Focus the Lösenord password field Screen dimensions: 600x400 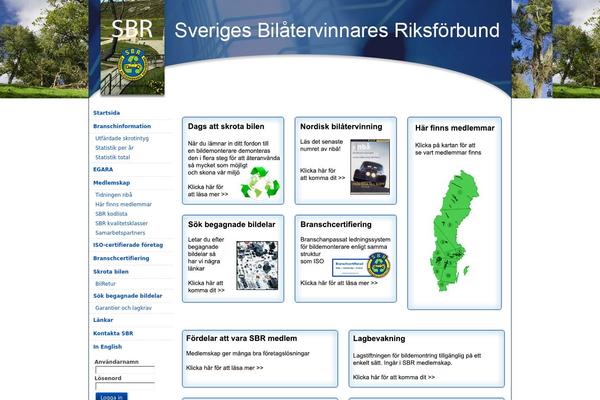pyautogui.click(x=125, y=386)
